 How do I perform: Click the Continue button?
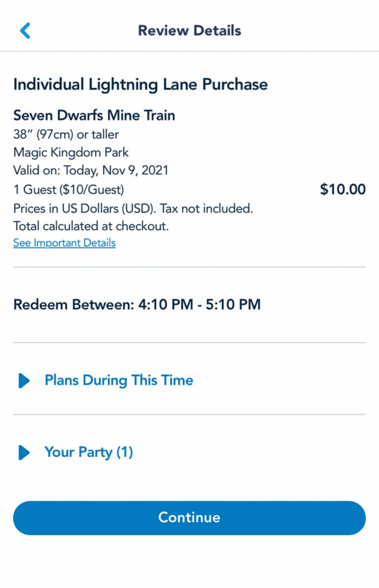[x=189, y=518]
